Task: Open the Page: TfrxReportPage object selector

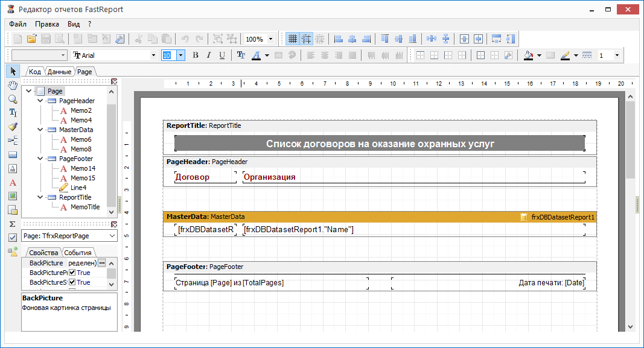Action: click(x=69, y=236)
